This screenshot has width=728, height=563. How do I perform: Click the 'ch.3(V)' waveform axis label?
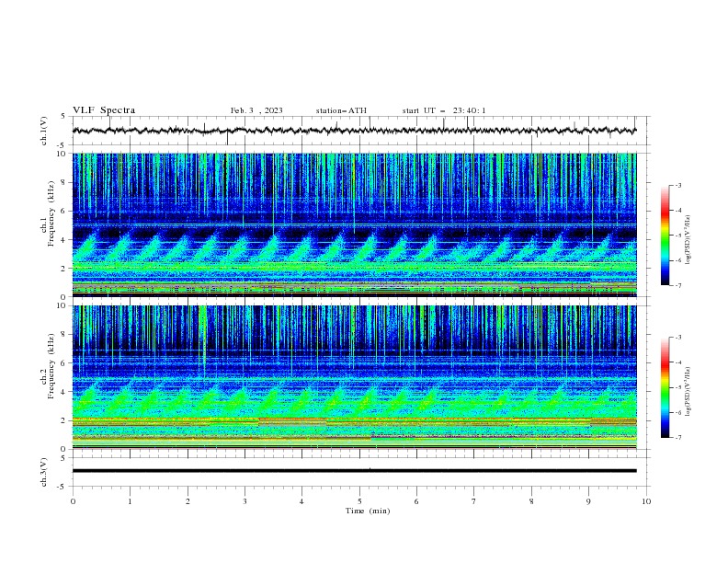click(x=44, y=472)
